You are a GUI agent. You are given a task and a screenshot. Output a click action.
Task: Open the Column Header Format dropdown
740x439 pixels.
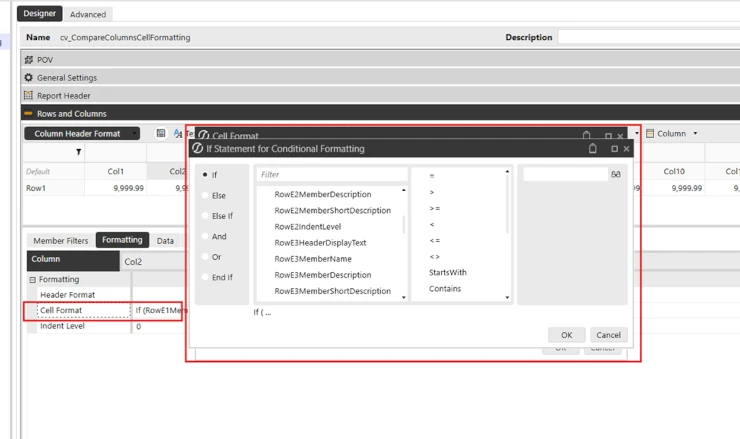[82, 134]
